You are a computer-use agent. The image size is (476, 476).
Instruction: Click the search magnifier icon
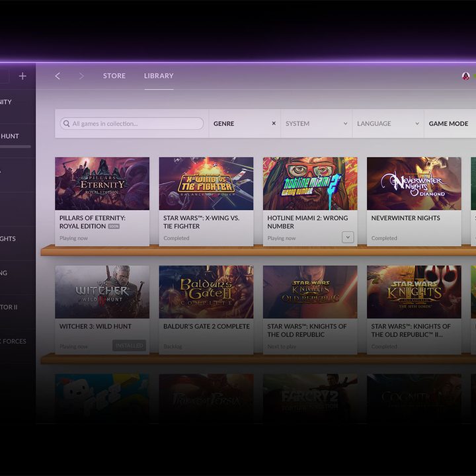coord(66,124)
